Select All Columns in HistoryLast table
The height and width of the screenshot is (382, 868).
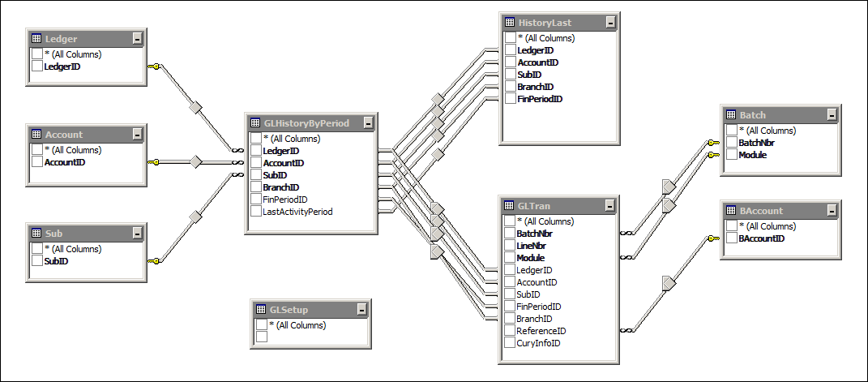(x=510, y=38)
